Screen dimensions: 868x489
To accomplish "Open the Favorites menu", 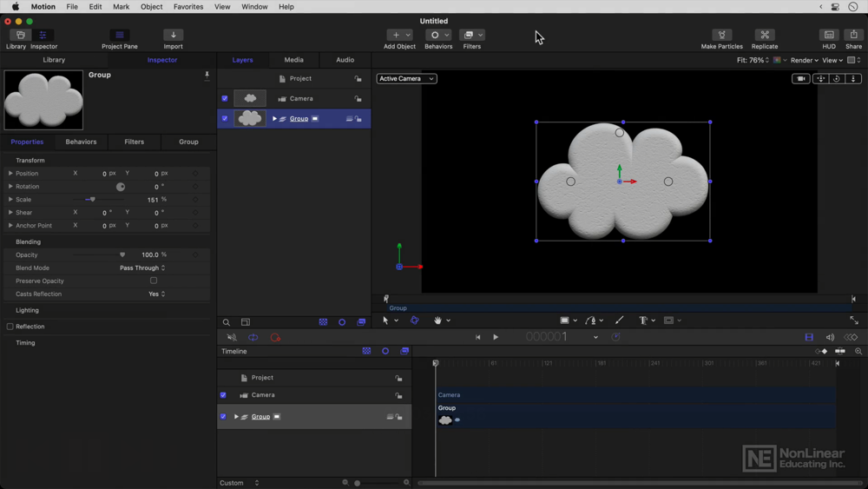I will pyautogui.click(x=188, y=7).
